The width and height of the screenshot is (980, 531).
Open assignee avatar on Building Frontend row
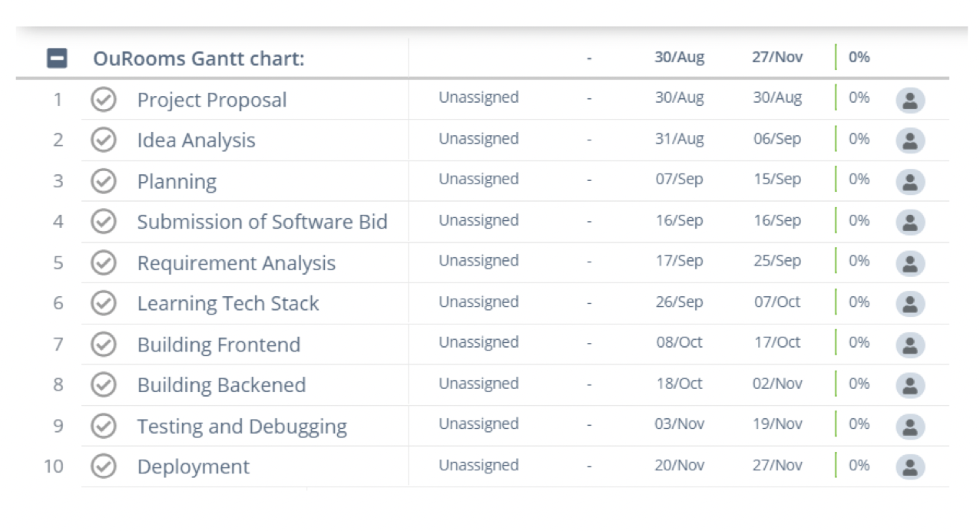pos(910,345)
